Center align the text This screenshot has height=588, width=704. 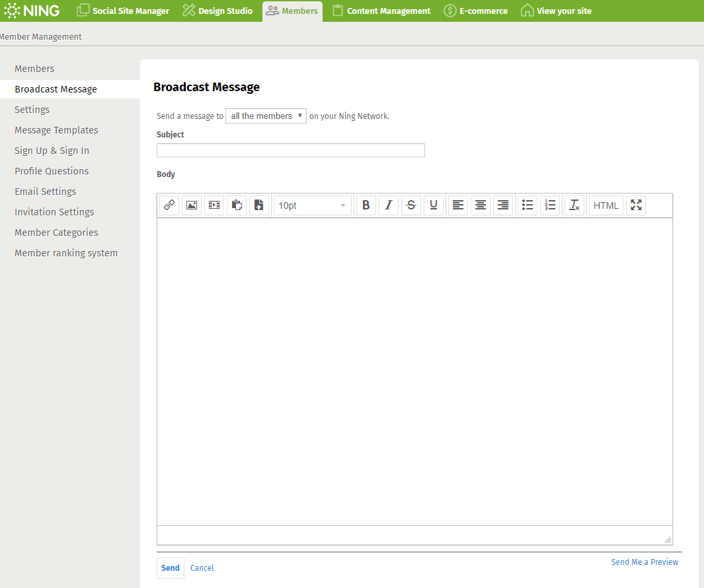(x=481, y=205)
